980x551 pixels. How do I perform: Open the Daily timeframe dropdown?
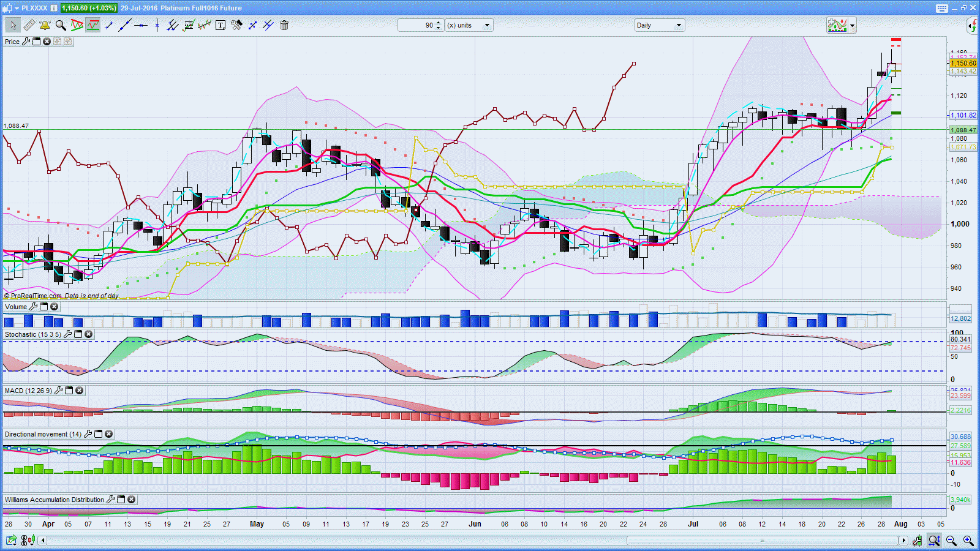tap(659, 25)
